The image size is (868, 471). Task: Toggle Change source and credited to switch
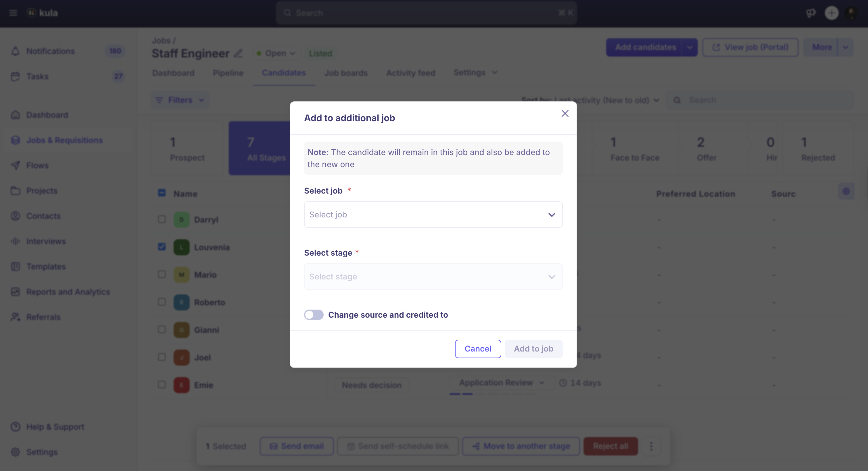[313, 315]
